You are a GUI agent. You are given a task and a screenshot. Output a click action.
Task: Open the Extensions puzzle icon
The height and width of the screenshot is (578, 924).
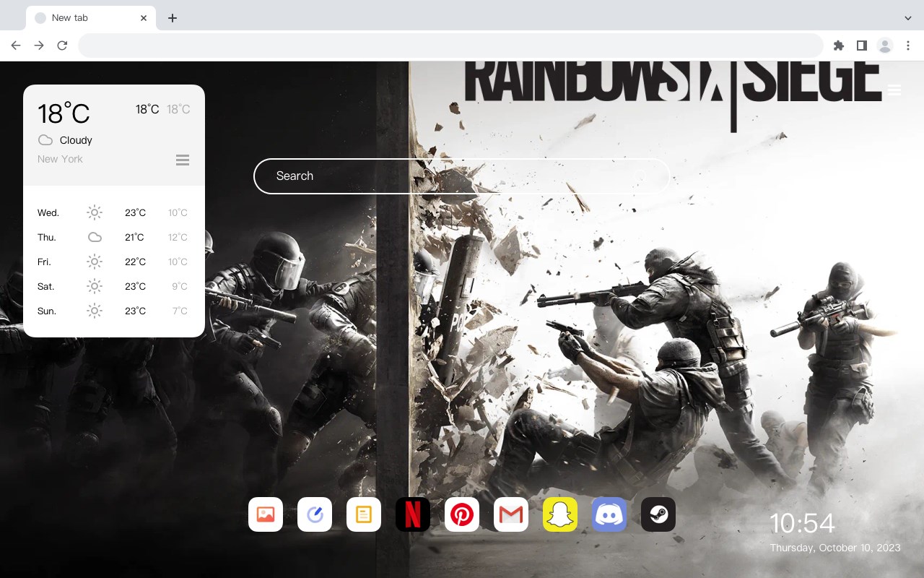point(839,46)
